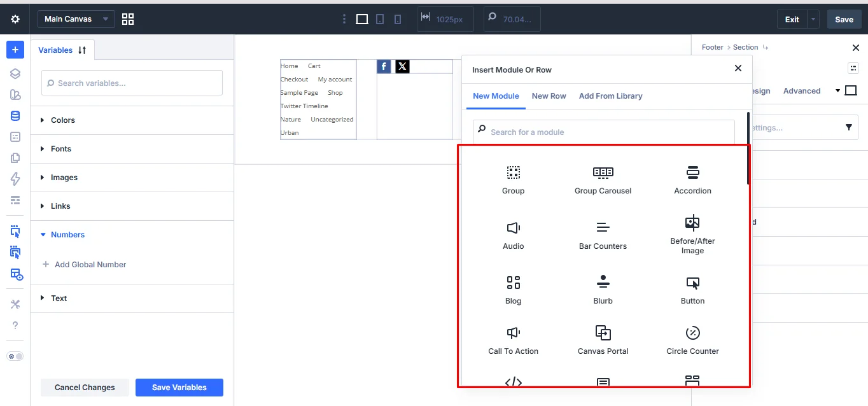
Task: Expand the Colors variables group
Action: 132,120
